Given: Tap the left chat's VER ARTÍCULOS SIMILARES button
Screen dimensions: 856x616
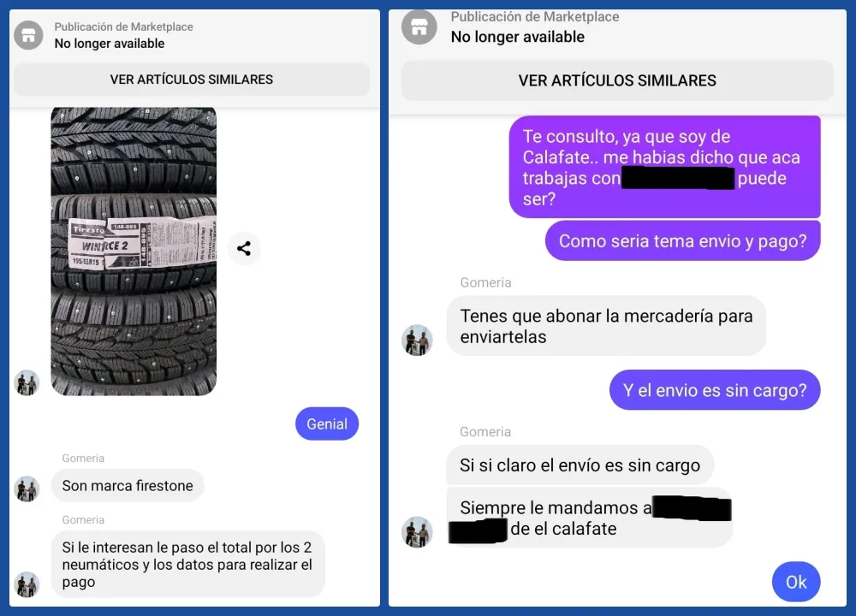Looking at the screenshot, I should point(192,80).
